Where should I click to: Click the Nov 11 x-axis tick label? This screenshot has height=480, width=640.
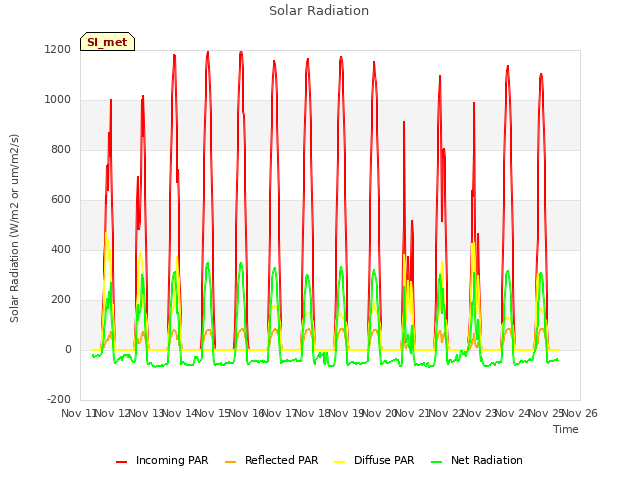tap(79, 413)
